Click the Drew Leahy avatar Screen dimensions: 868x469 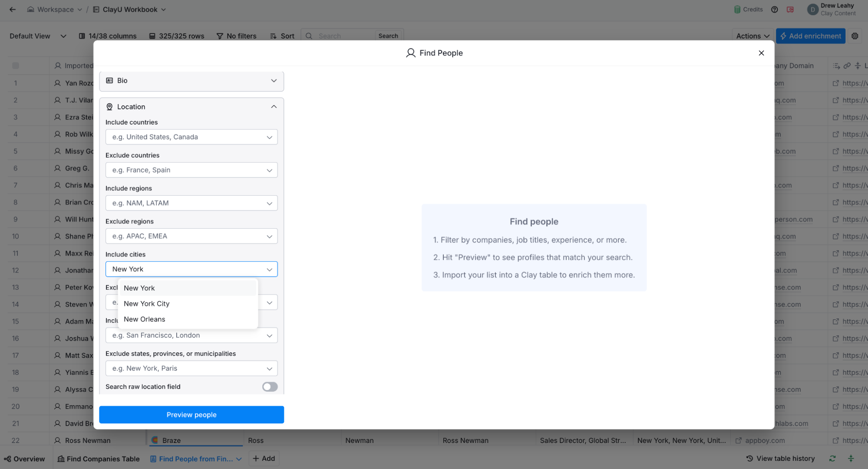coord(812,10)
